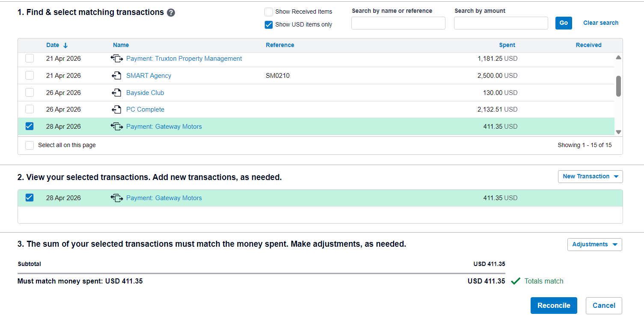This screenshot has width=644, height=316.
Task: Click the Clear search link
Action: point(601,23)
